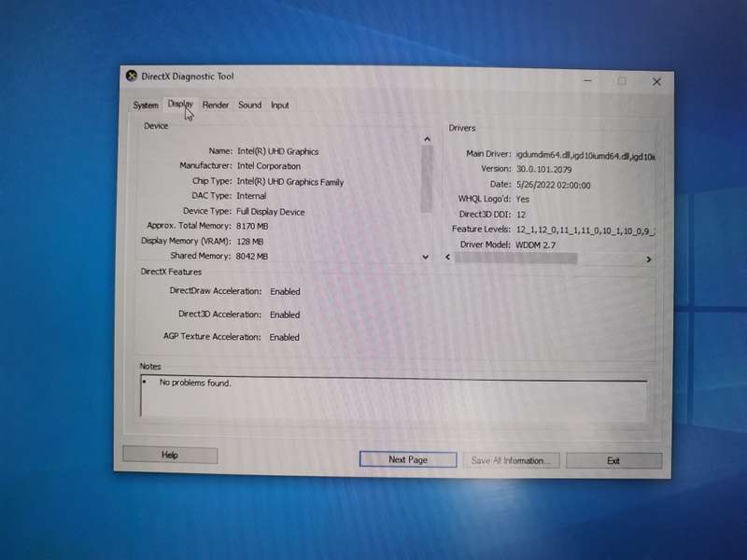This screenshot has width=747, height=560.
Task: Click driver version "30.0.101.2079"
Action: point(543,169)
